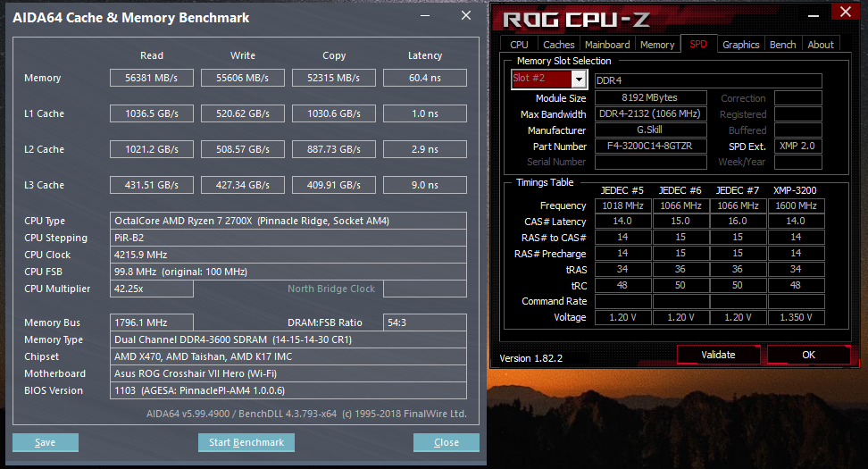Click L1 Cache Write value 520.62 GB/s

click(243, 113)
